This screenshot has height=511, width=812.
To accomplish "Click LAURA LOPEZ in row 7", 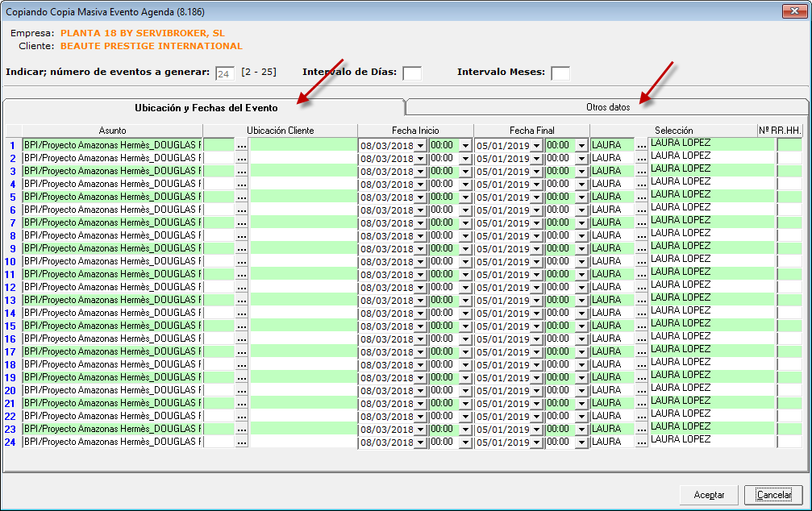I will 681,220.
